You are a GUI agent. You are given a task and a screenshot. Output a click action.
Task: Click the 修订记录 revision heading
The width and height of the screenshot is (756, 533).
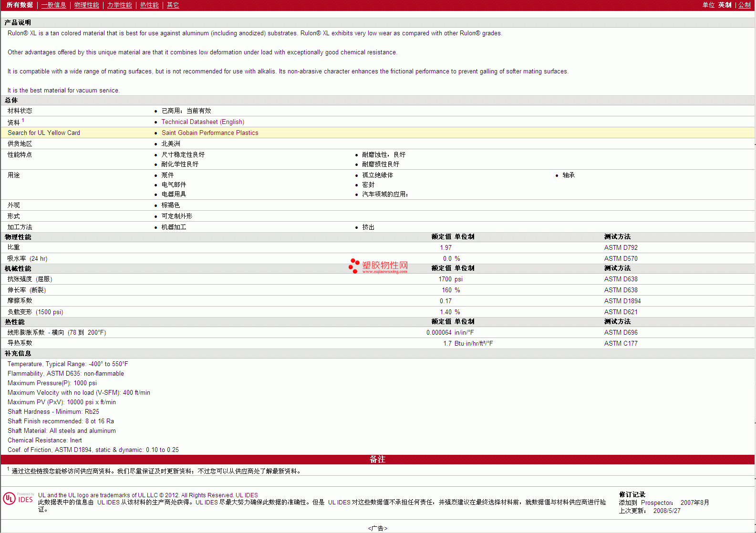point(632,494)
